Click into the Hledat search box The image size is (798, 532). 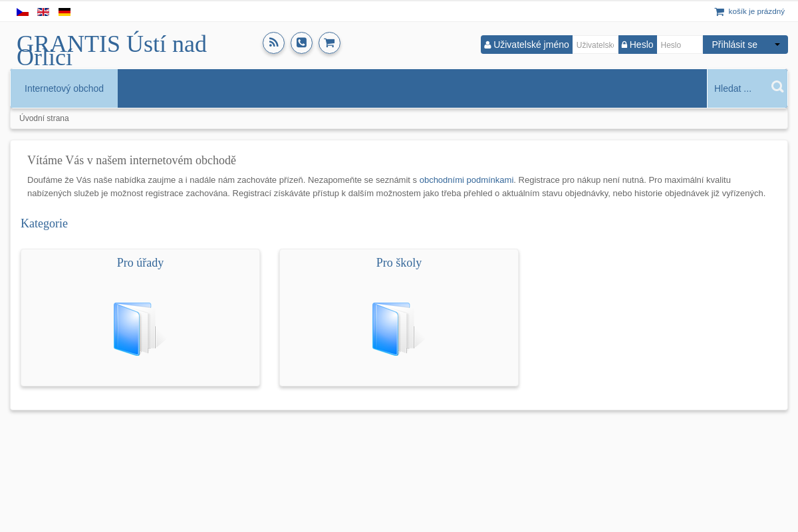(x=738, y=88)
